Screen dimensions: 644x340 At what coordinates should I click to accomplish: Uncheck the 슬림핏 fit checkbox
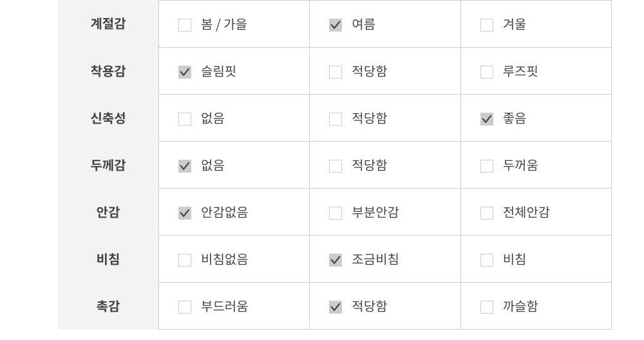185,72
